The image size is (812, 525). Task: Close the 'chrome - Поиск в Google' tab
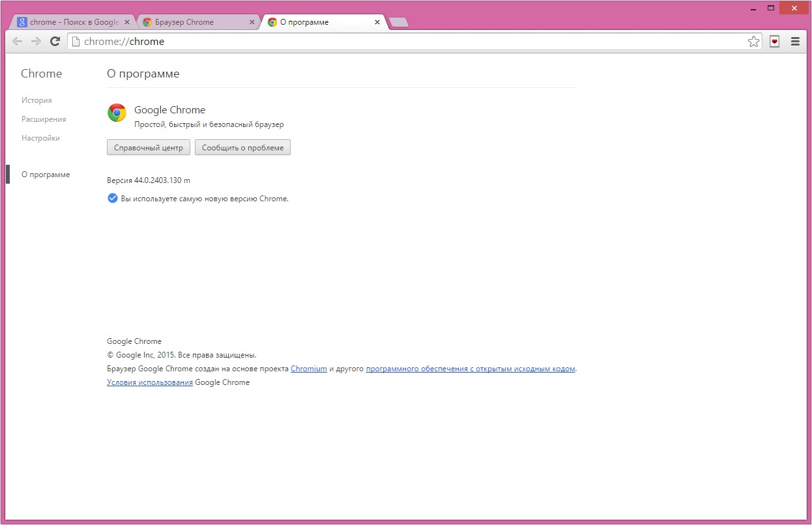pyautogui.click(x=127, y=22)
